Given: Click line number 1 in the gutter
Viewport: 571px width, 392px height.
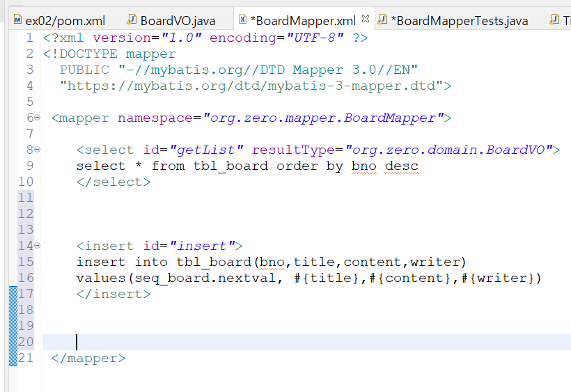Looking at the screenshot, I should tap(29, 38).
